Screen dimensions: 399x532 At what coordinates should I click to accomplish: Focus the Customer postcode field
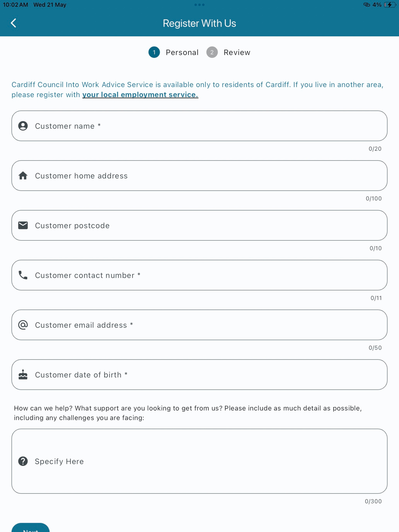coord(199,225)
